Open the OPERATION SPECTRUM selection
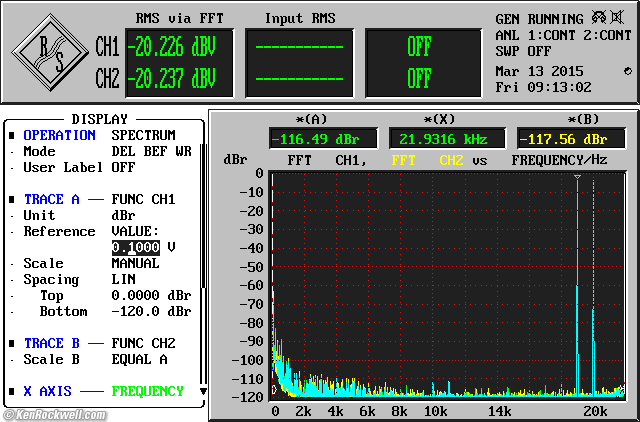This screenshot has width=640, height=422. (x=143, y=135)
